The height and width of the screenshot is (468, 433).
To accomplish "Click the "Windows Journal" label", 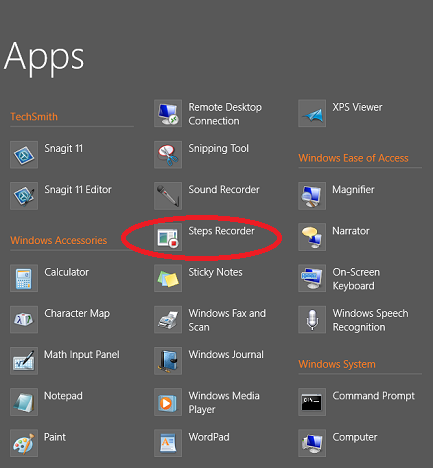I will [x=226, y=355].
